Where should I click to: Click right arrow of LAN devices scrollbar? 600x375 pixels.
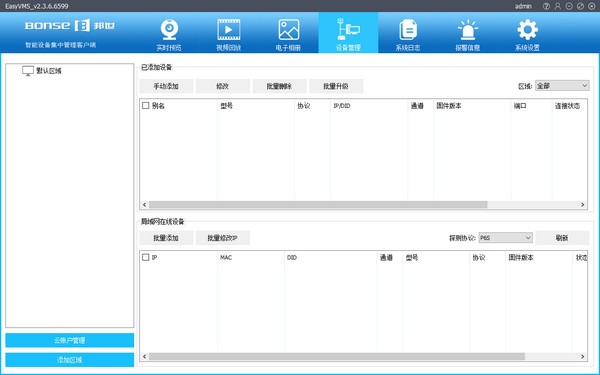tap(582, 357)
